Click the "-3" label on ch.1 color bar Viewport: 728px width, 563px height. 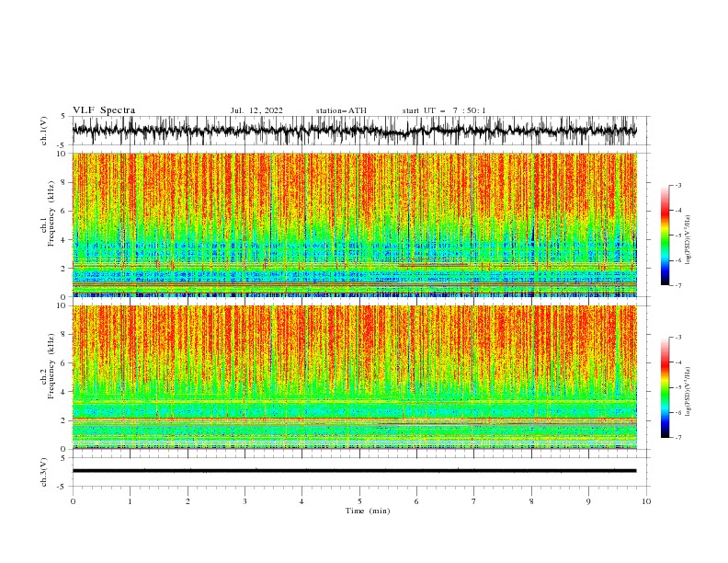point(677,185)
